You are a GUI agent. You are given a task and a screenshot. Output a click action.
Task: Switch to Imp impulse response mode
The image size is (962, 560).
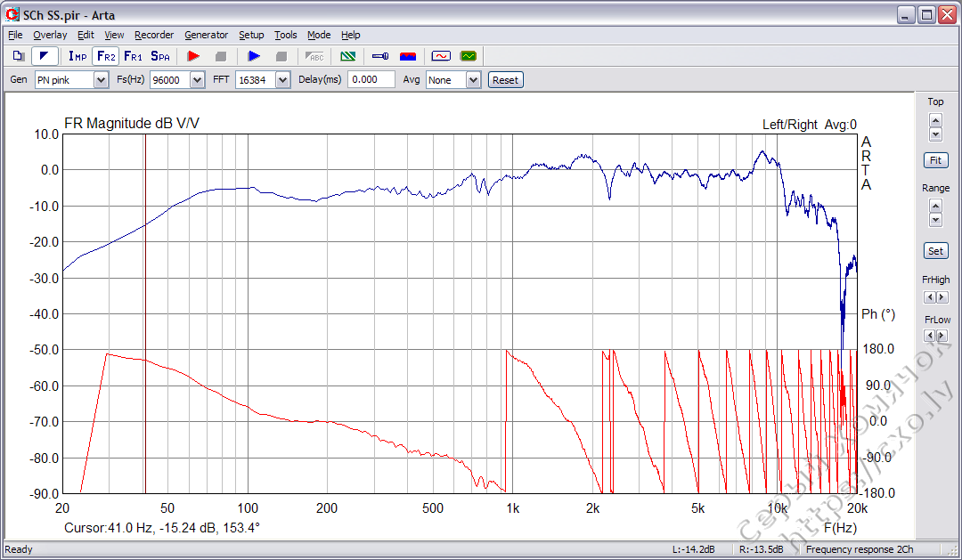pyautogui.click(x=77, y=55)
